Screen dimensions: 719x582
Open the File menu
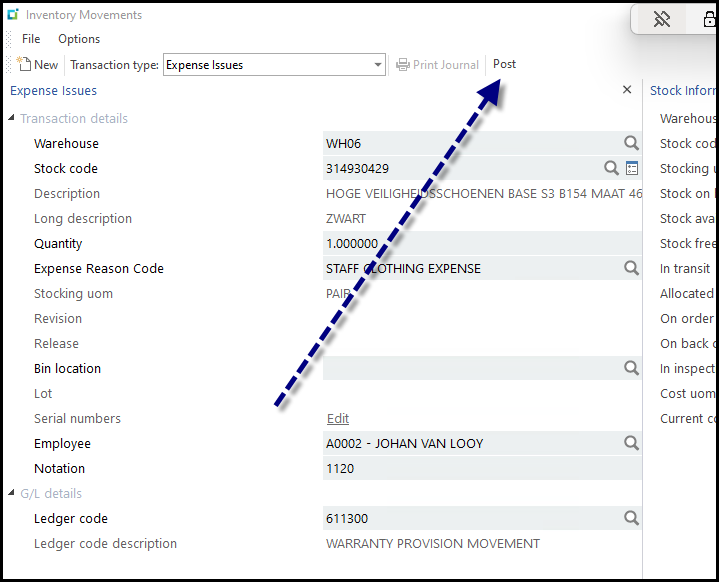tap(31, 39)
